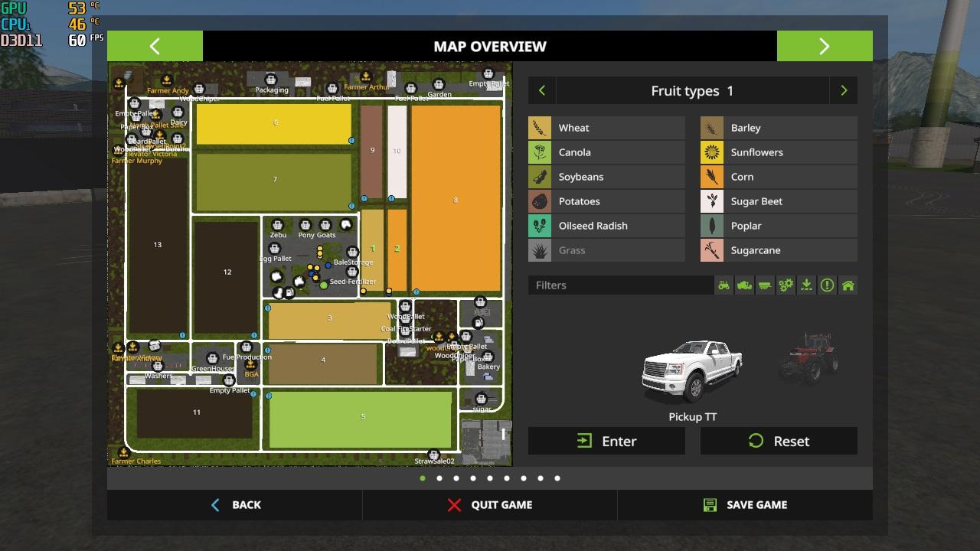Screen dimensions: 980x551
Task: Toggle the exclamation mark filter icon
Action: click(x=827, y=285)
